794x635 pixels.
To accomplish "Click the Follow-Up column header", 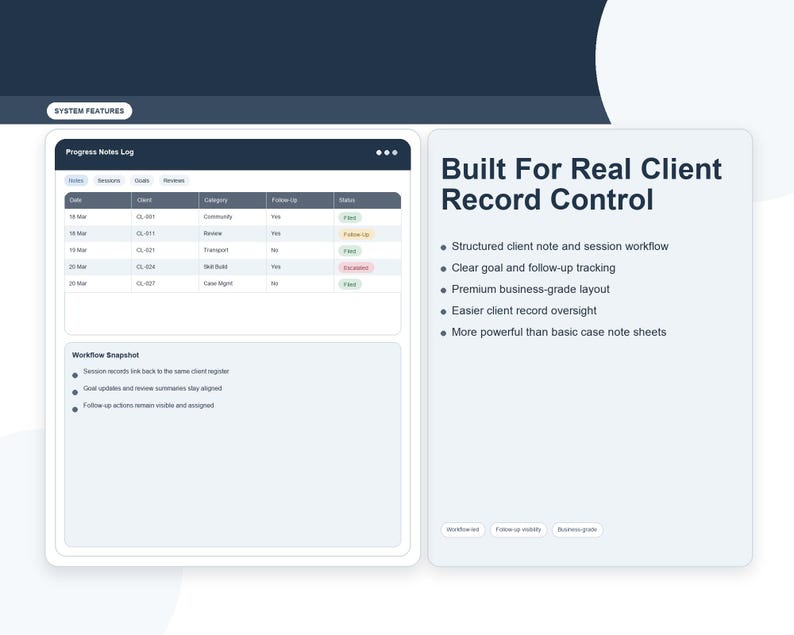I will coord(300,200).
